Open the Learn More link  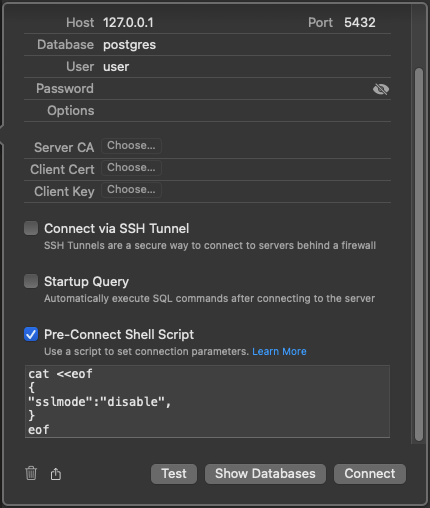click(279, 351)
